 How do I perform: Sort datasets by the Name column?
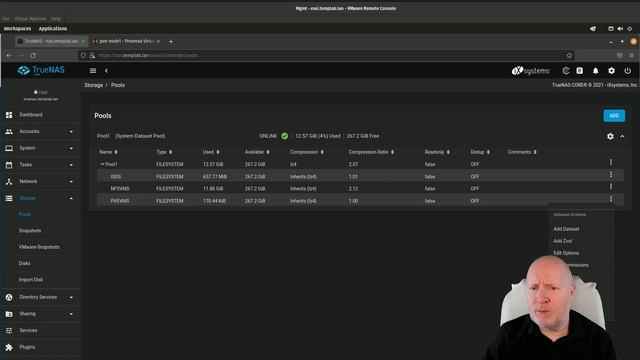108,152
